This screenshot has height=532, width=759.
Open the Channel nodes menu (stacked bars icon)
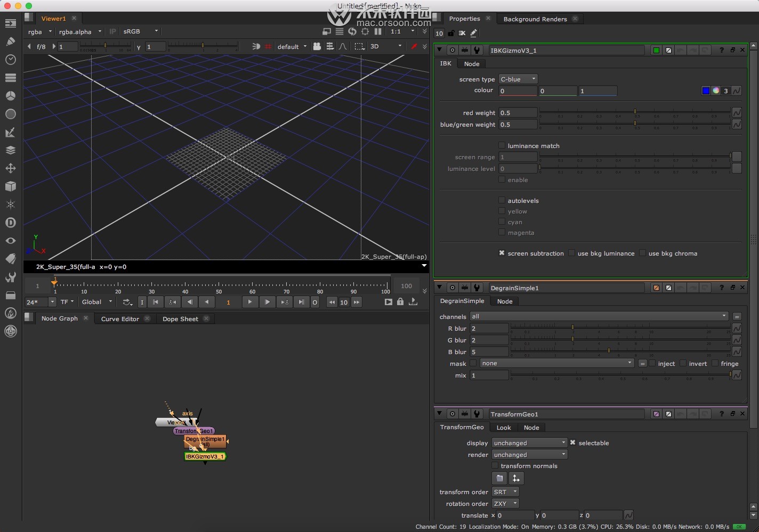(x=10, y=78)
